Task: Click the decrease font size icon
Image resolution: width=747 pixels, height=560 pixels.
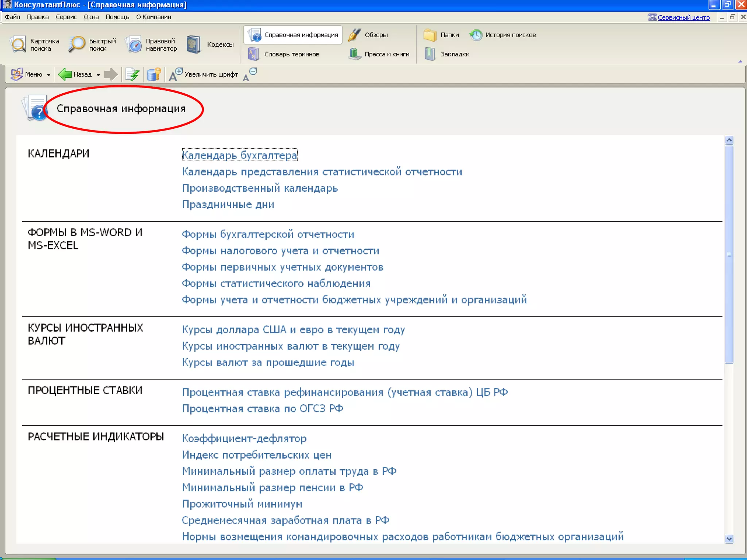Action: (249, 74)
